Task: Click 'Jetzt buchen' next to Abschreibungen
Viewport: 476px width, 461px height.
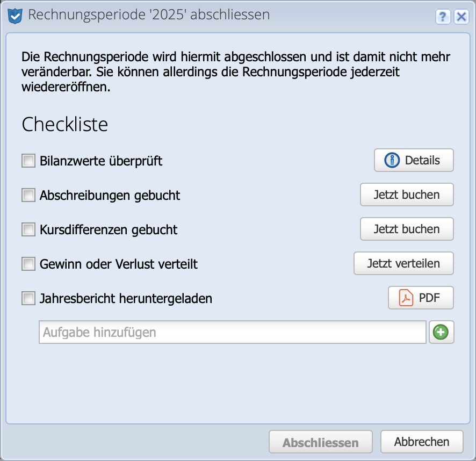Action: (407, 195)
